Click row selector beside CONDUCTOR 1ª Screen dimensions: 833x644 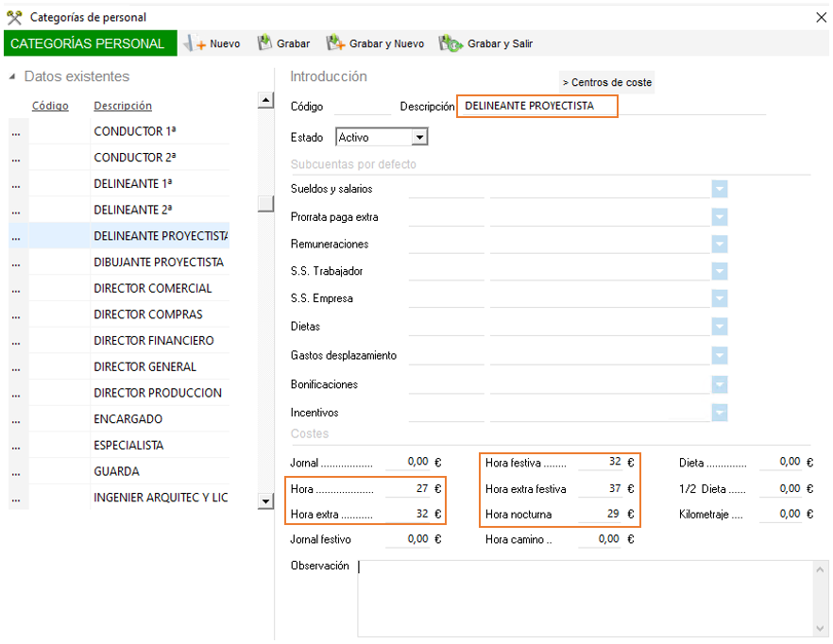coord(18,131)
